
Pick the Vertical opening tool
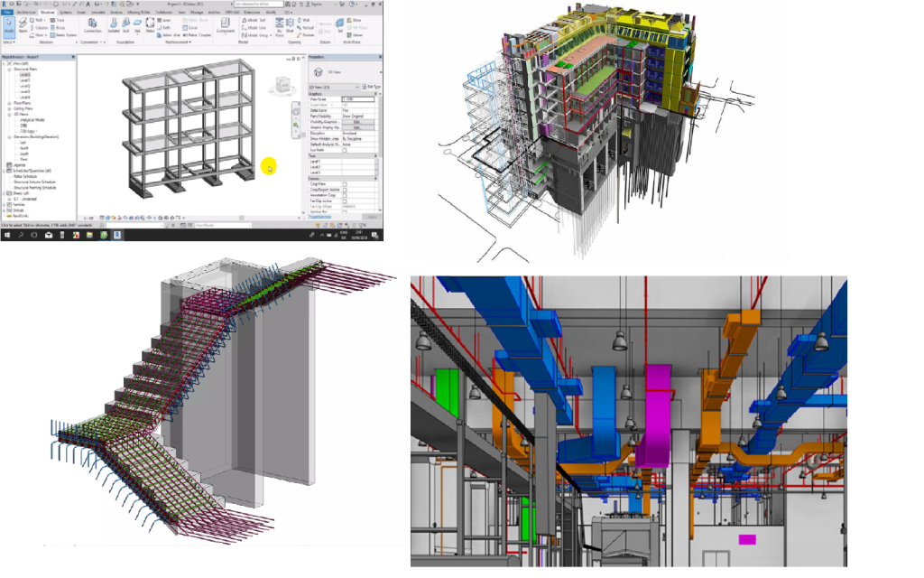[306, 28]
